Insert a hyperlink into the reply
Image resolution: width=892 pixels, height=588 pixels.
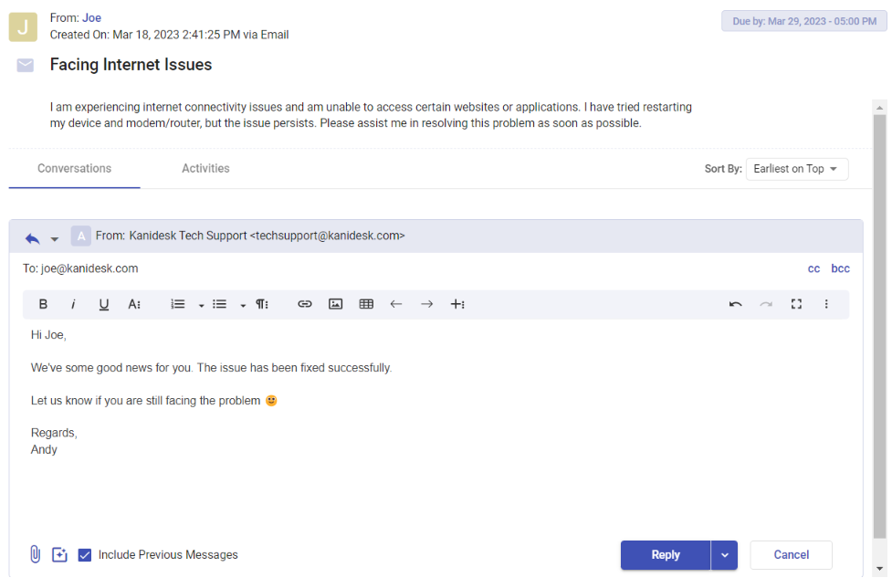click(305, 304)
